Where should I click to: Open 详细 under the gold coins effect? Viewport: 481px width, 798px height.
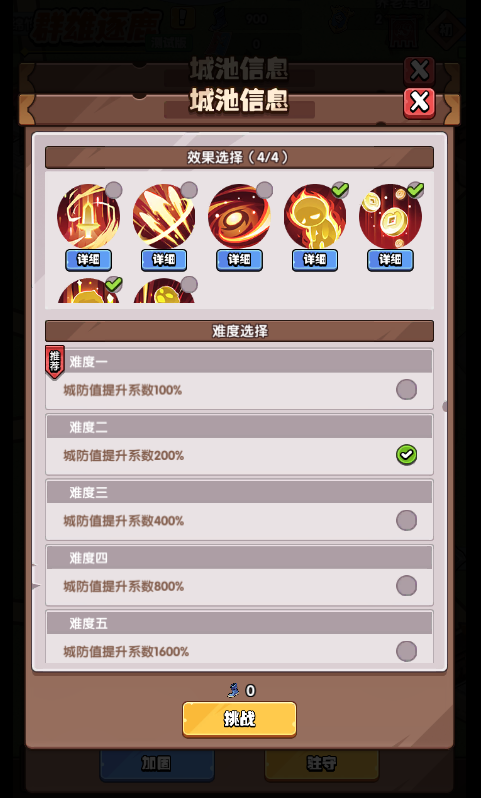[390, 260]
